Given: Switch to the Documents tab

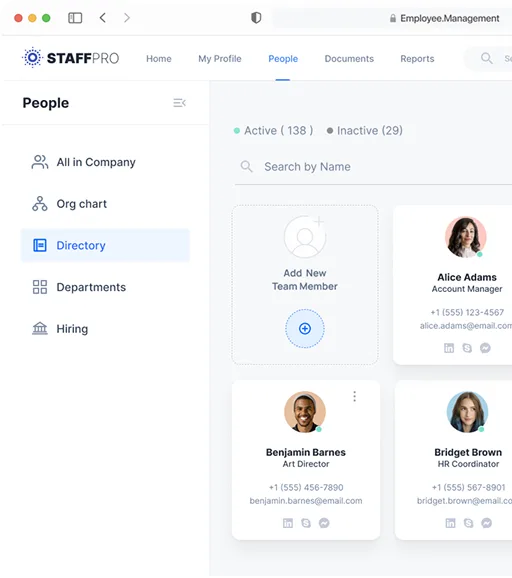Looking at the screenshot, I should (349, 59).
